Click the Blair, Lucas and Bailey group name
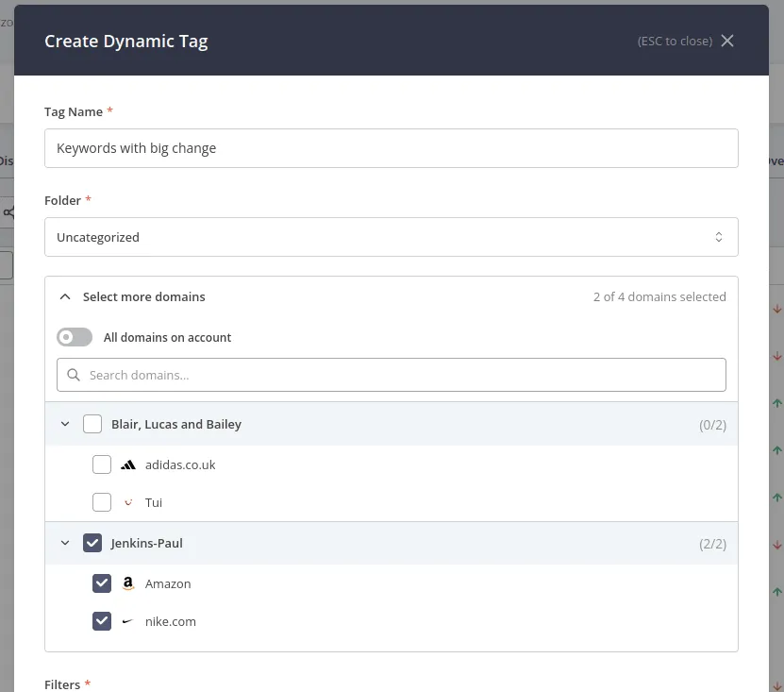This screenshot has height=692, width=784. click(176, 424)
